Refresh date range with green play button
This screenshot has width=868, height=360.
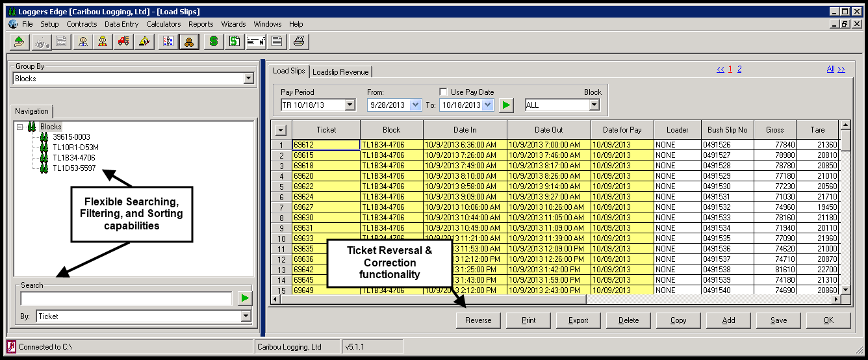point(506,105)
